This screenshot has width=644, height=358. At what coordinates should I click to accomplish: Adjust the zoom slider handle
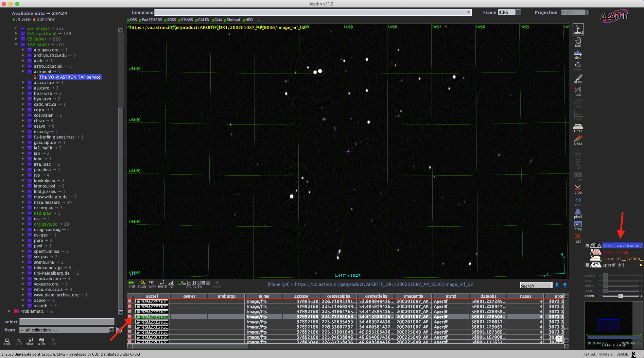tap(621, 296)
